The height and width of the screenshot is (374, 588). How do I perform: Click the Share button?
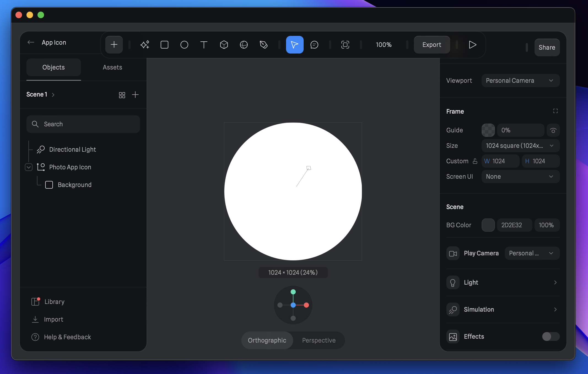point(547,47)
